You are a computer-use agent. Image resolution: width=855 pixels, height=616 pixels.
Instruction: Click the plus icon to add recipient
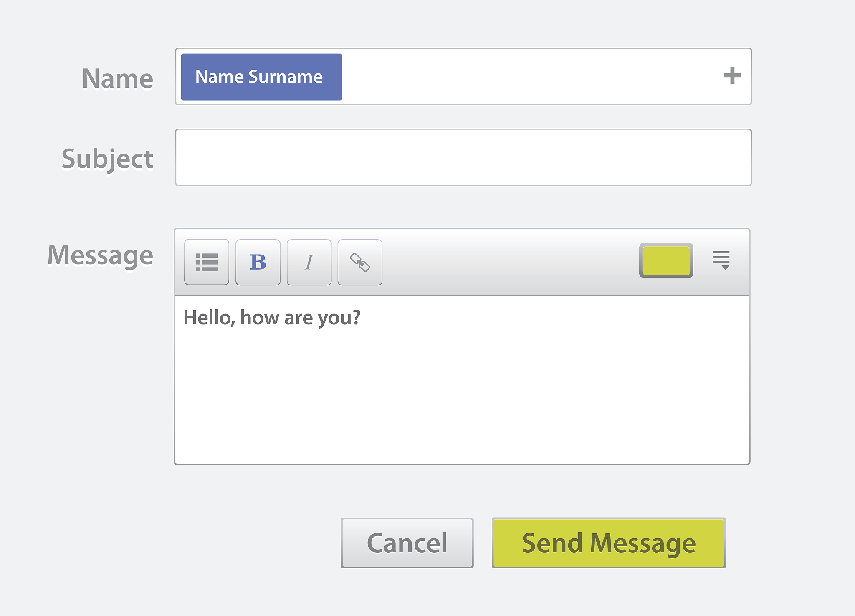tap(732, 76)
